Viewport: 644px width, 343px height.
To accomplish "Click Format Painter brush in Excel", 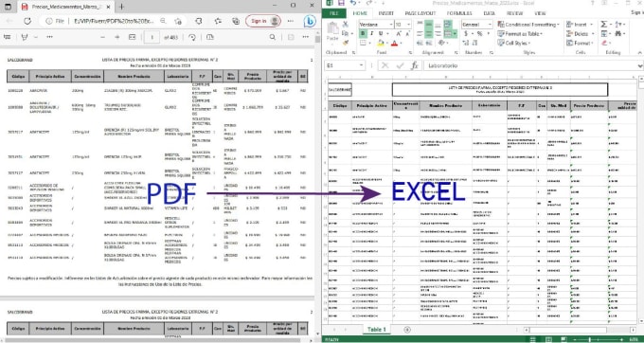I will (x=345, y=43).
